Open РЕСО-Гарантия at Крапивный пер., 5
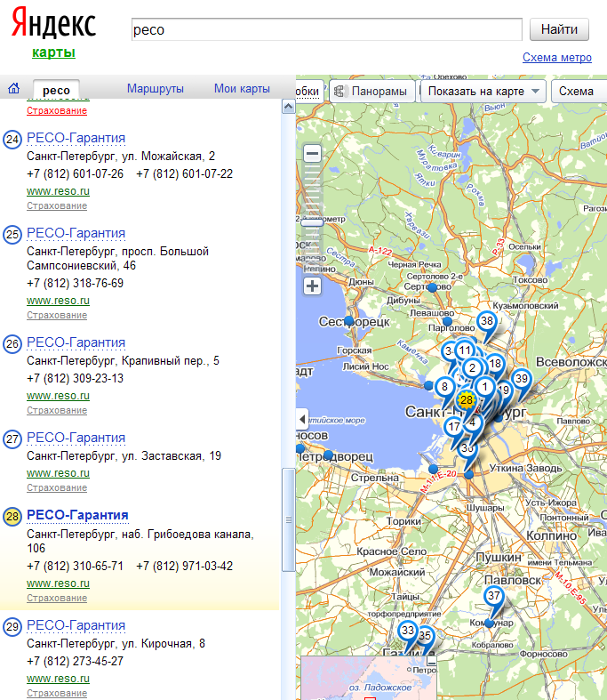 76,342
